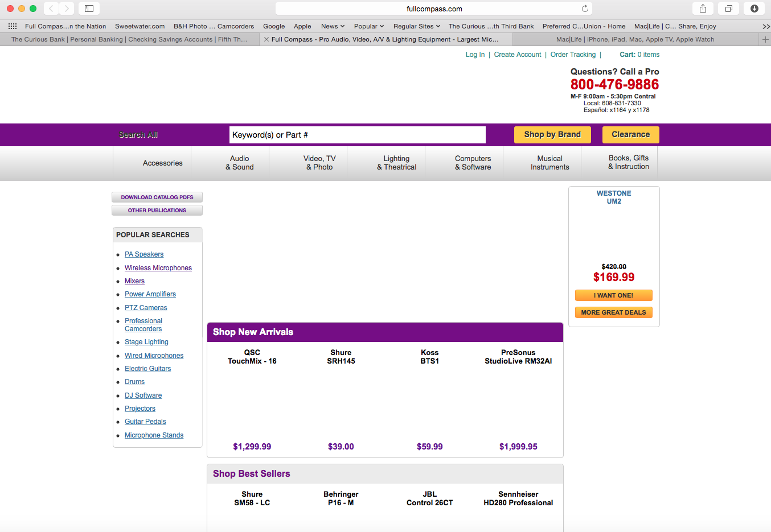Expand the Regular Sites bookmarks folder
771x532 pixels.
click(x=417, y=26)
